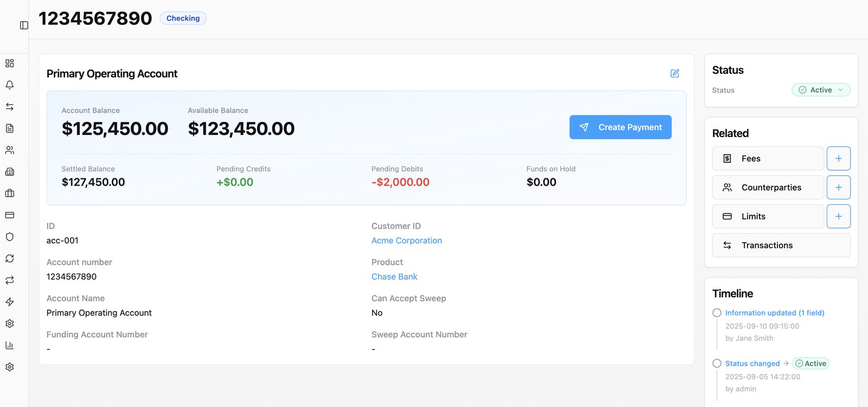
Task: Click the available balance '$123,450.00'
Action: pos(241,128)
